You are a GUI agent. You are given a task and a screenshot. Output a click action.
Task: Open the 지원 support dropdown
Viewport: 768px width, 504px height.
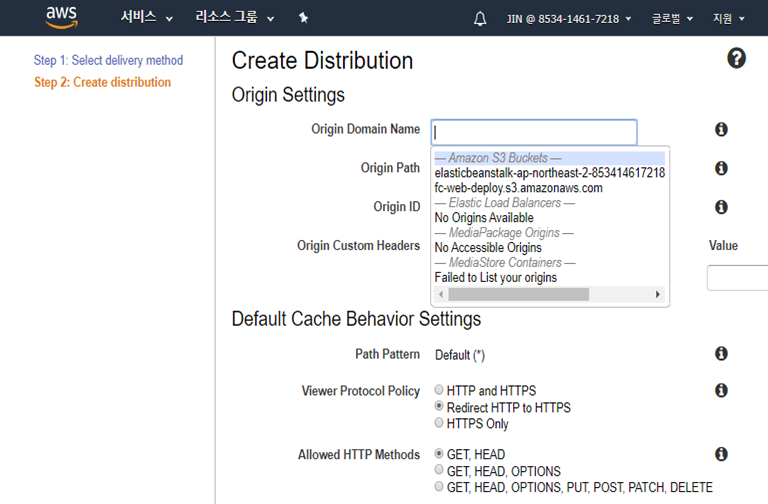(728, 19)
